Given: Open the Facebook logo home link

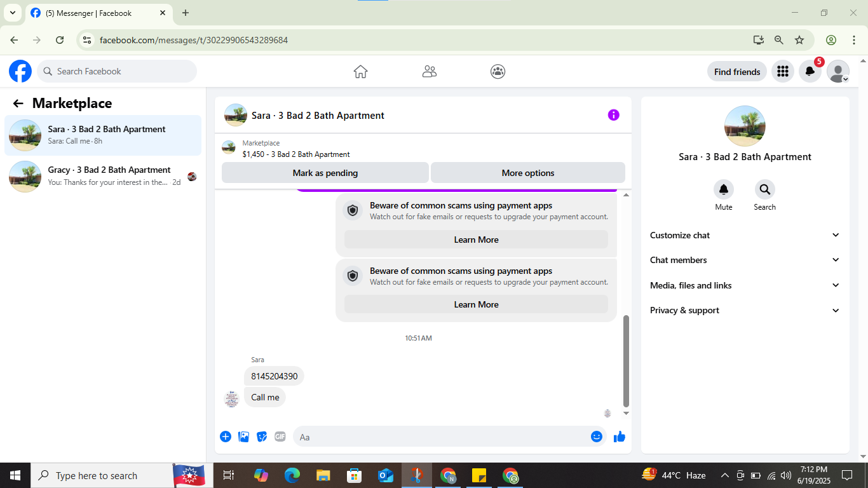Looking at the screenshot, I should pyautogui.click(x=20, y=71).
